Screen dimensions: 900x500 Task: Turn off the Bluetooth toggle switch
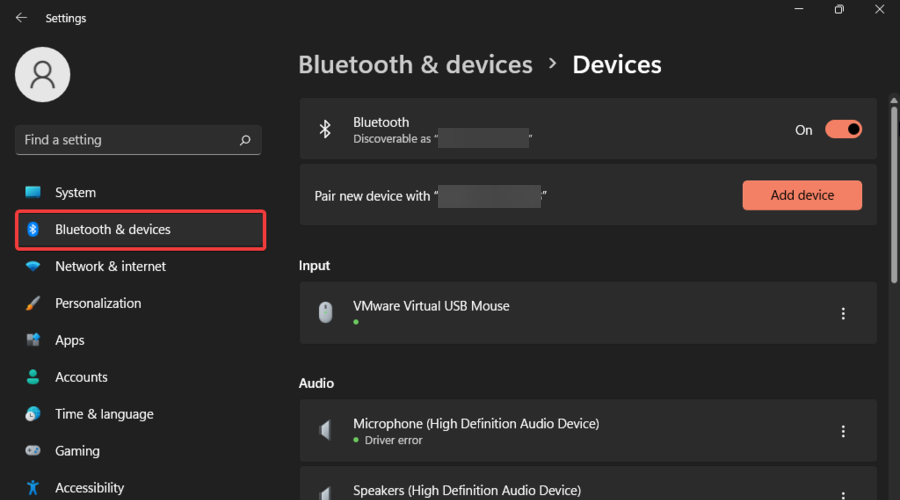tap(843, 130)
